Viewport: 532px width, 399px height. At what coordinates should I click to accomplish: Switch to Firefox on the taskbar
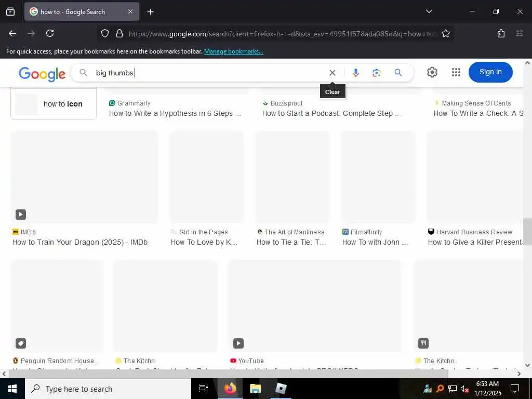[230, 389]
